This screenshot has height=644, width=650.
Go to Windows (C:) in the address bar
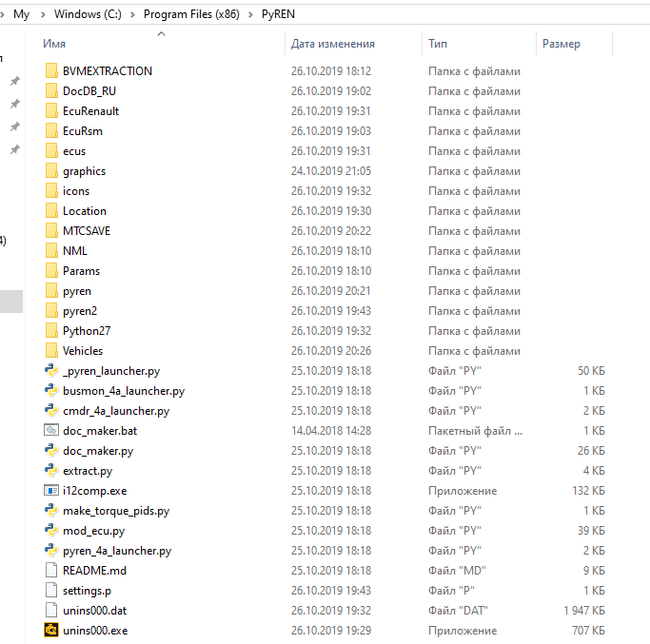coord(88,14)
